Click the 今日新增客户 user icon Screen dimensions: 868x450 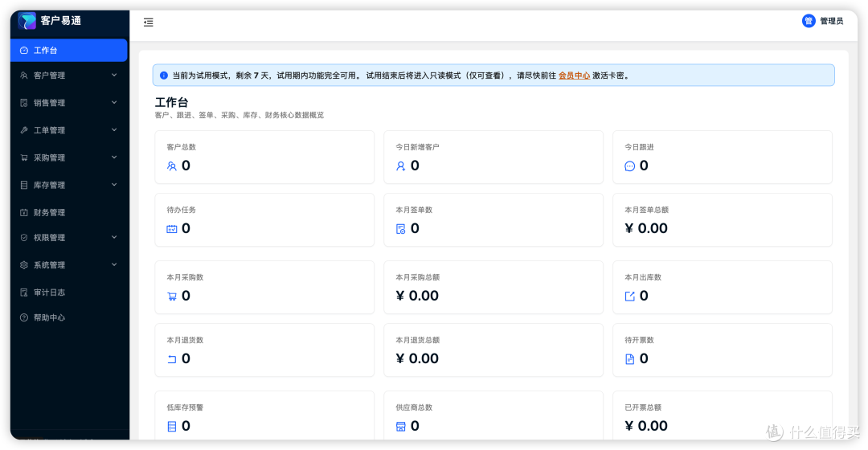pos(401,166)
